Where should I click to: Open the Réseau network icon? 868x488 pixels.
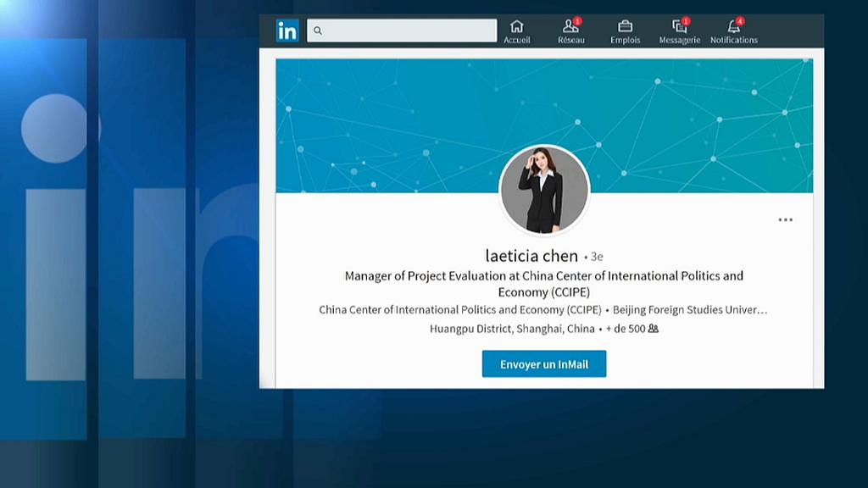click(570, 26)
